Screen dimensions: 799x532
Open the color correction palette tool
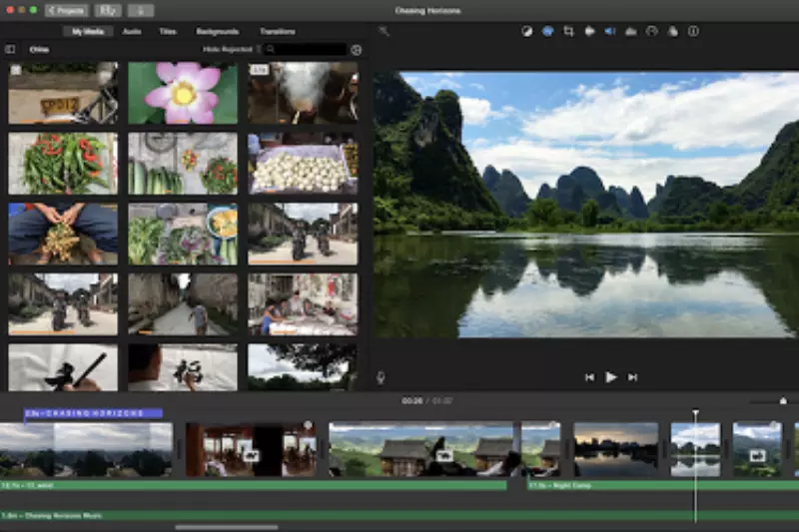click(547, 32)
